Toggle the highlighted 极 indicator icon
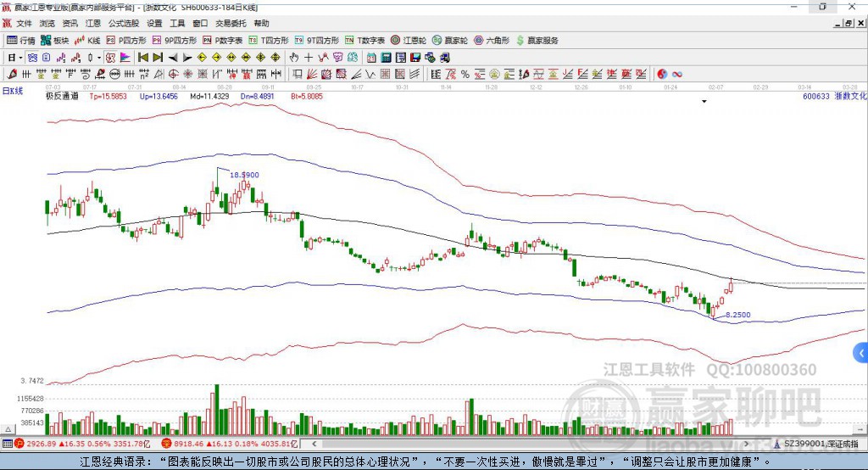The image size is (868, 470). tap(110, 58)
